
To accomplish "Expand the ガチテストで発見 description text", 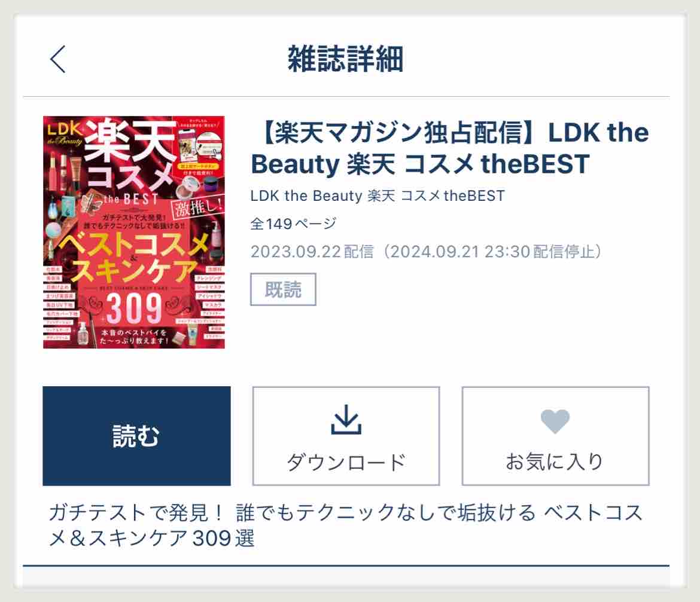I will coord(346,525).
